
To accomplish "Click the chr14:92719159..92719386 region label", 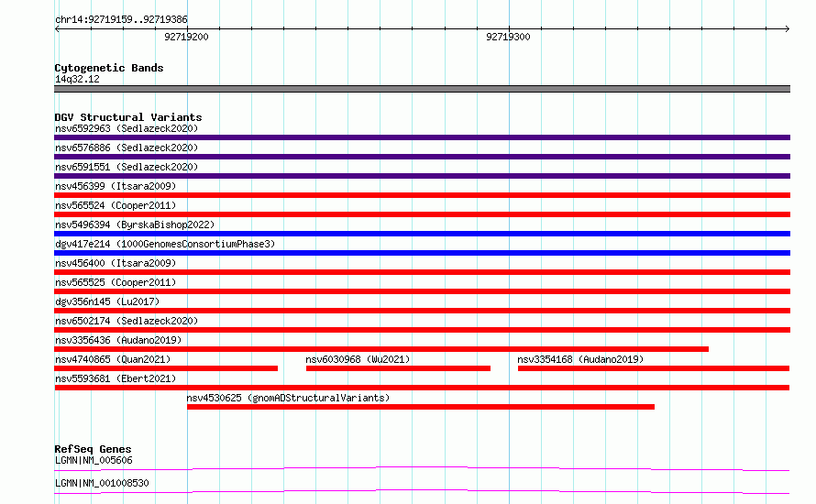I will point(121,20).
